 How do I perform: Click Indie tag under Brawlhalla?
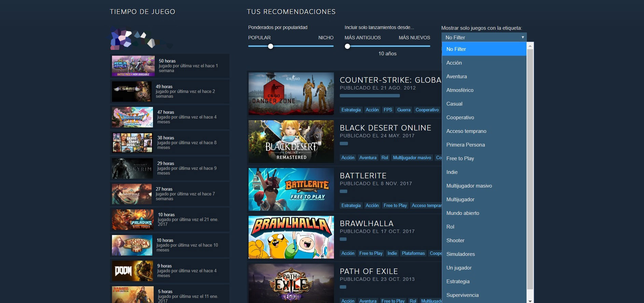click(x=392, y=253)
